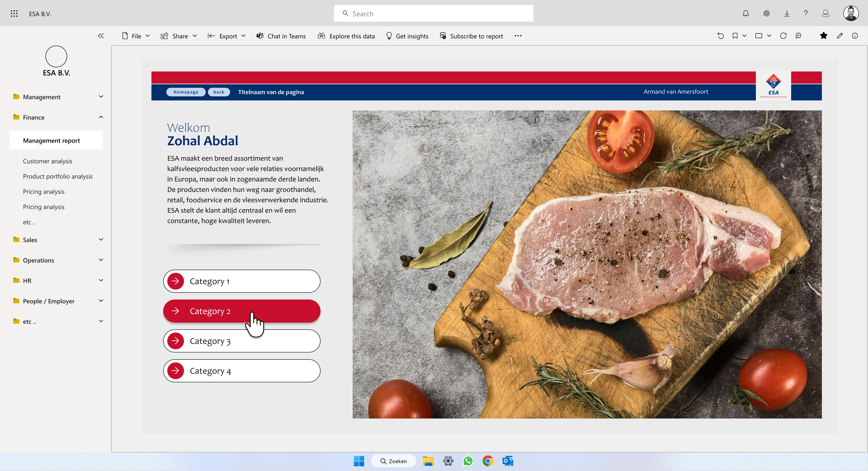
Task: Open the app launcher grid icon
Action: coord(14,14)
